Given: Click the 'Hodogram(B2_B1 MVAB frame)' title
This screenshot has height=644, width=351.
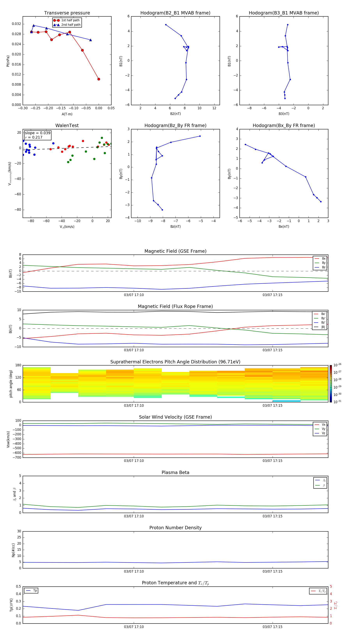Looking at the screenshot, I should tap(175, 13).
